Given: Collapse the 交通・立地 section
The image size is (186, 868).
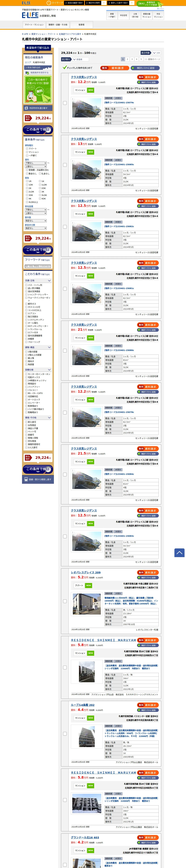Looking at the screenshot, I should pos(38,280).
